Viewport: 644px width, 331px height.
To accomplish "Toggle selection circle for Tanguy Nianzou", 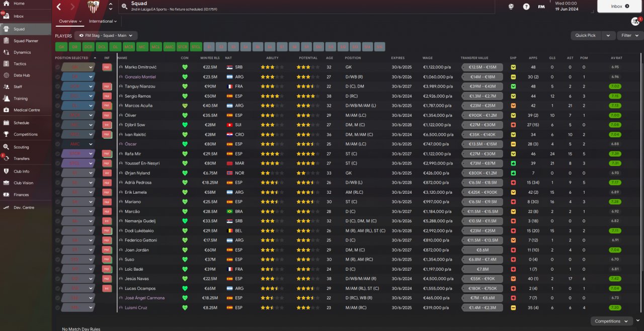I will [x=57, y=86].
